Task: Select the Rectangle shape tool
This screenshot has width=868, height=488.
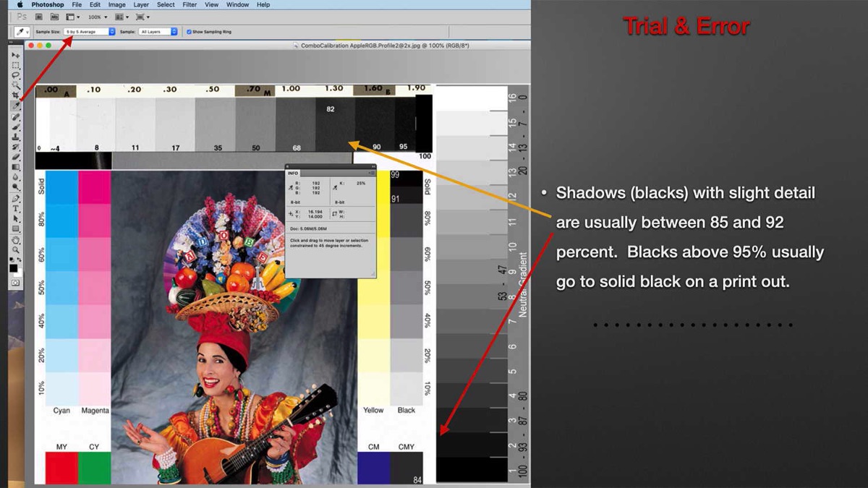Action: tap(15, 229)
